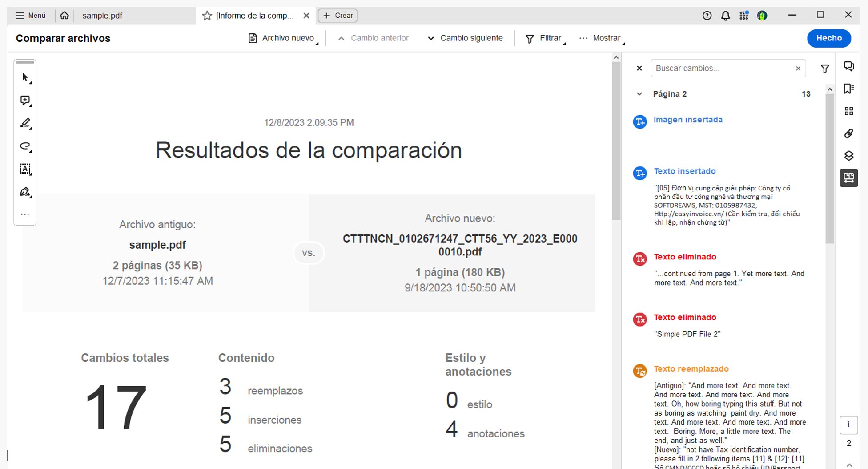Select the freeform Draw tool
Screen dimensions: 868x469
[x=25, y=146]
